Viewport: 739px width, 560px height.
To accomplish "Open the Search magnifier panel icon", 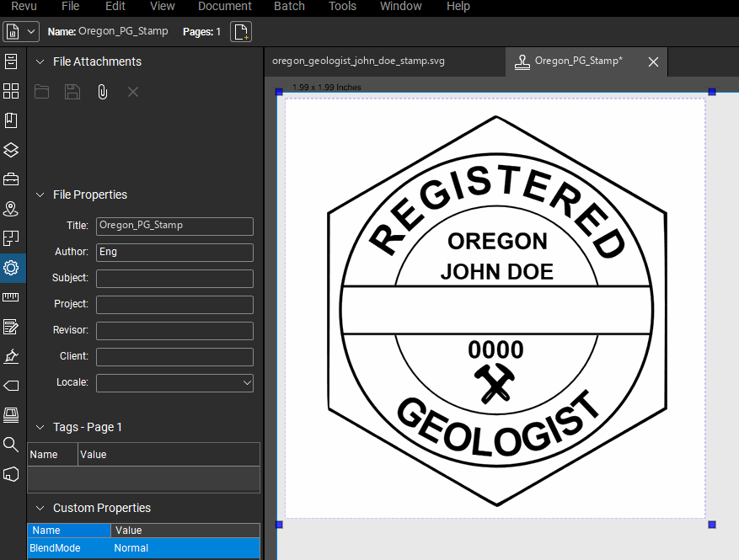I will coord(11,445).
